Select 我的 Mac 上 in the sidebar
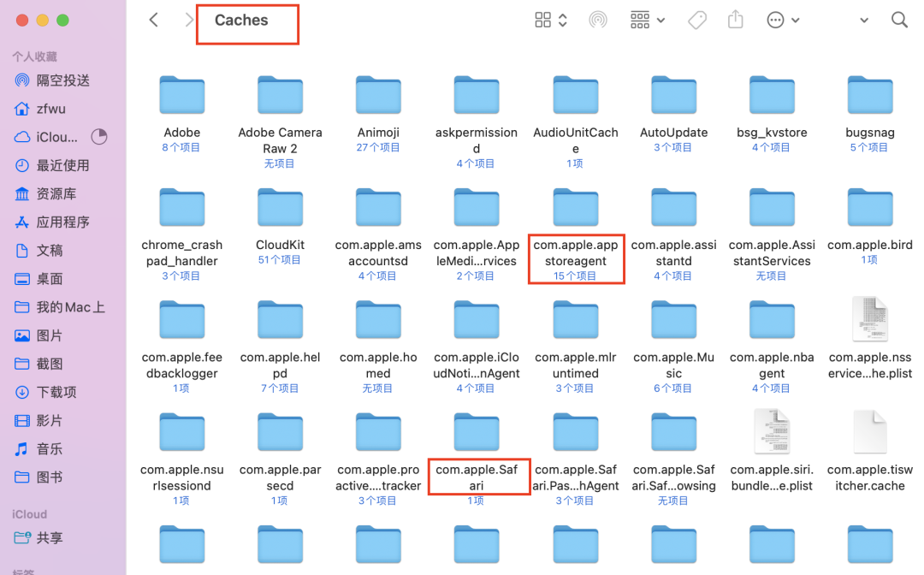Screen dimensions: 924x575 pos(62,307)
